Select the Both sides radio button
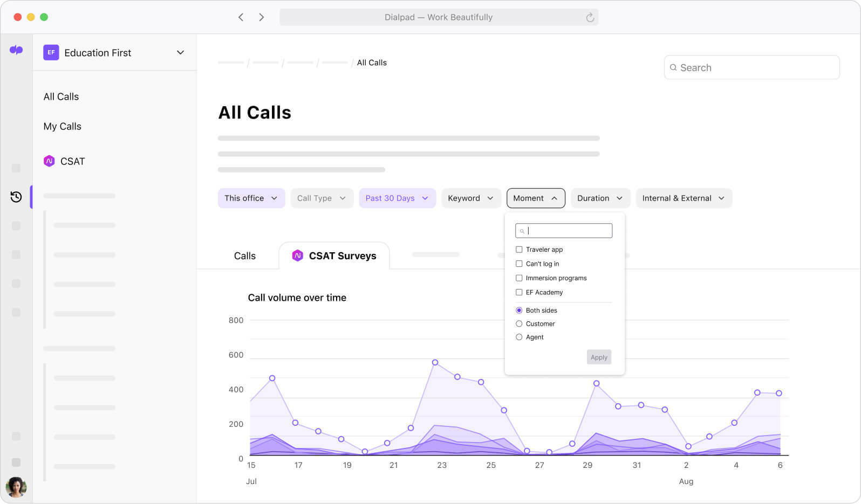Viewport: 861px width, 504px height. [519, 310]
